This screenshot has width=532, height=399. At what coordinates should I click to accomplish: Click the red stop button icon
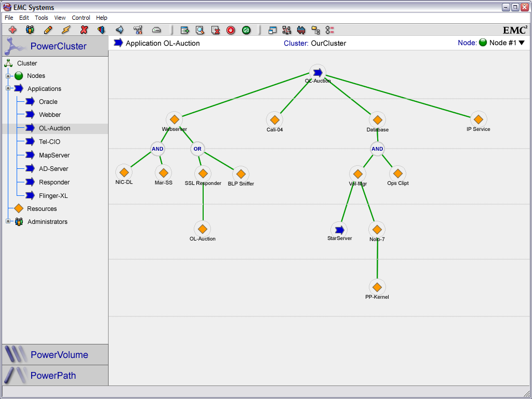pyautogui.click(x=231, y=30)
